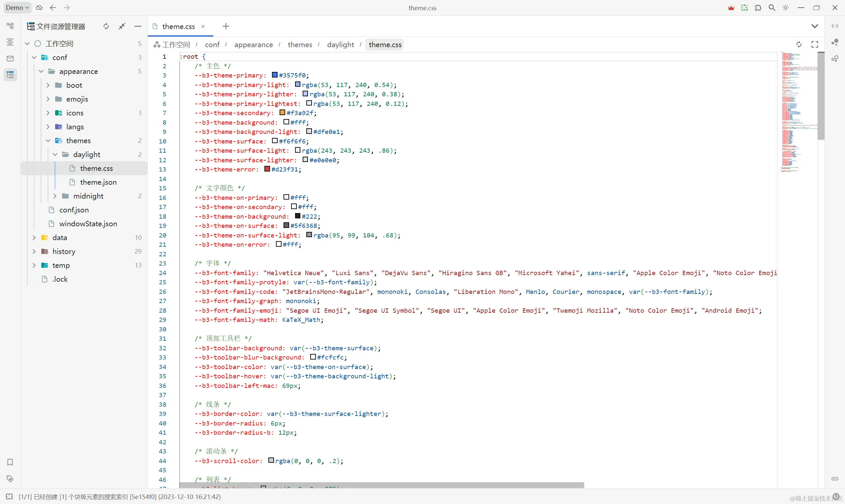Image resolution: width=845 pixels, height=504 pixels.
Task: Refresh the theme.css editor content
Action: pyautogui.click(x=799, y=45)
